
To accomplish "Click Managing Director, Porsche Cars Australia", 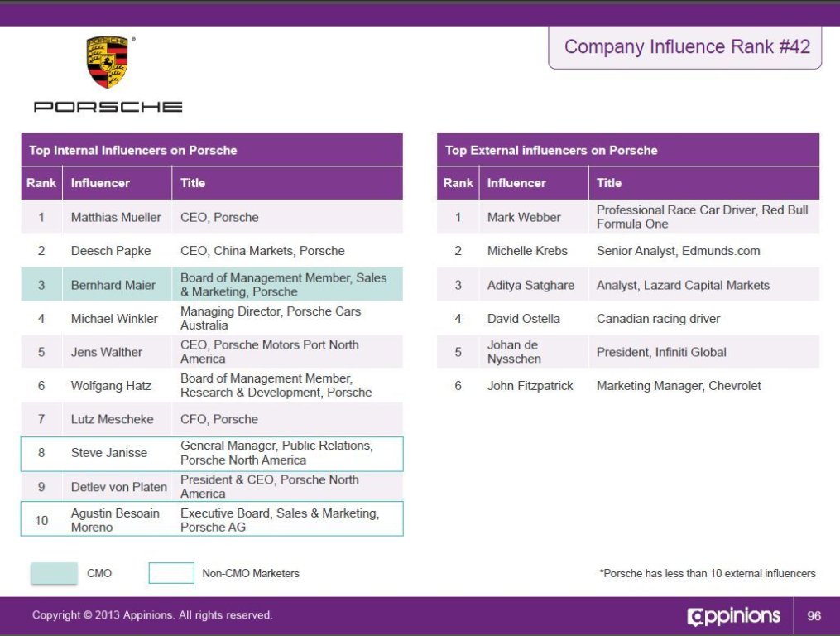I will [x=287, y=319].
